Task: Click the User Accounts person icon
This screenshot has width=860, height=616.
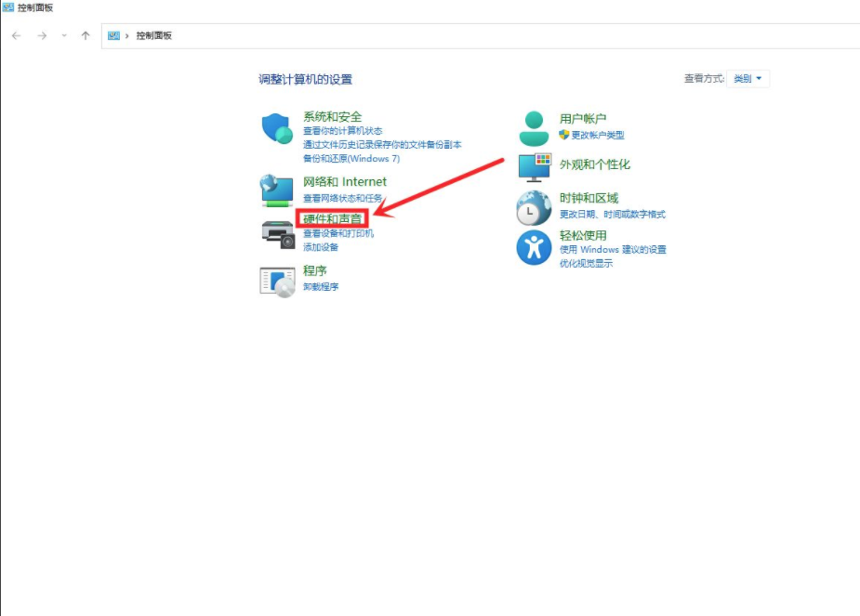Action: coord(534,128)
